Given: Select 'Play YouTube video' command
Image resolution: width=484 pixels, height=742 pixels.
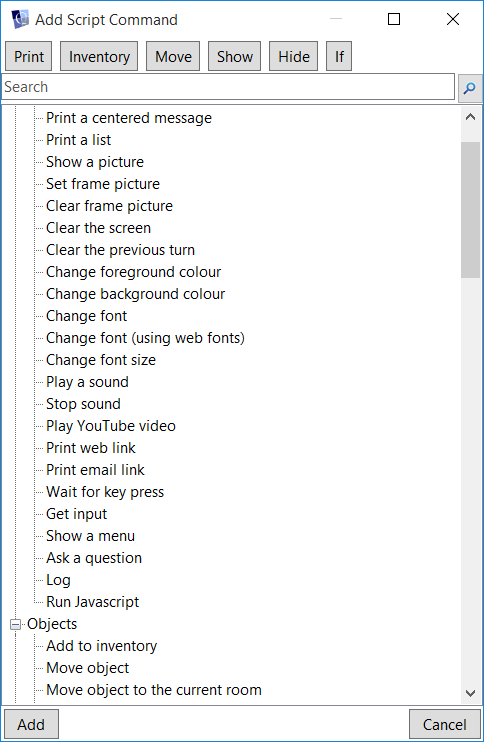Looking at the screenshot, I should [x=111, y=426].
